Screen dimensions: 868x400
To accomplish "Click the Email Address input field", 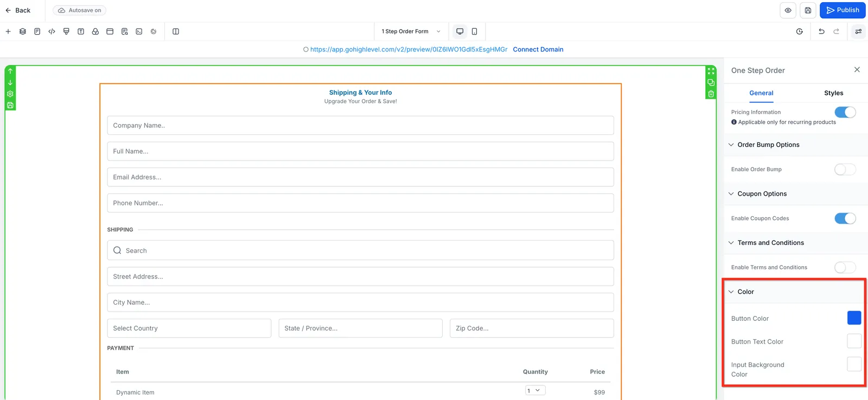I will (x=360, y=177).
